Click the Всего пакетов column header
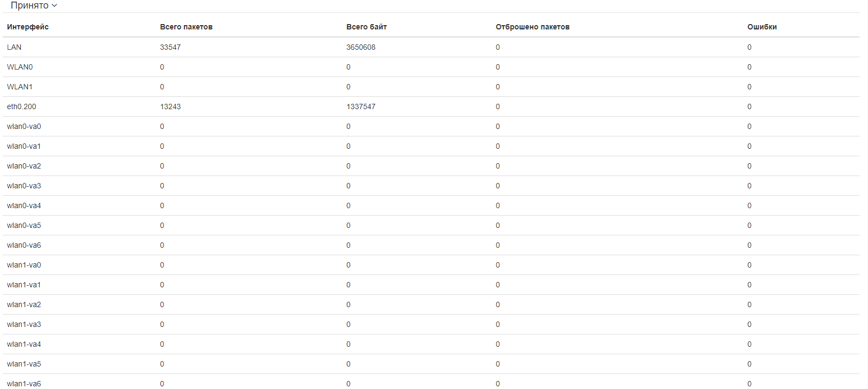868x389 pixels. click(x=186, y=27)
